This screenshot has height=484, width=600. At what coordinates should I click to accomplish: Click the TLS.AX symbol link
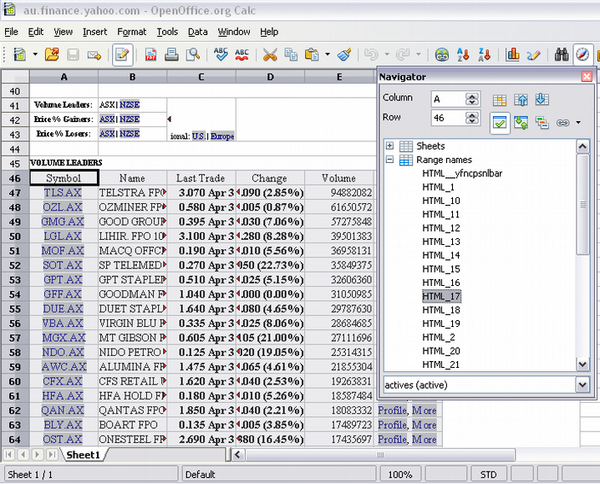[x=63, y=192]
